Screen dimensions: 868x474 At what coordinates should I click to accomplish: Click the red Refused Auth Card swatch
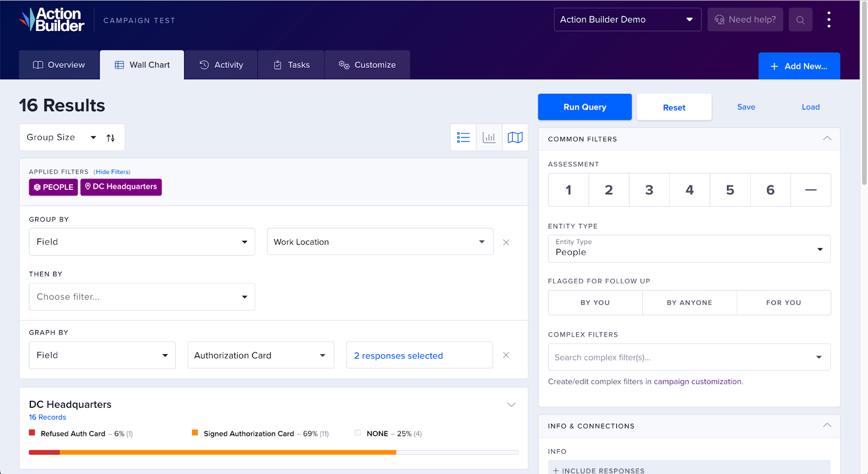point(32,433)
